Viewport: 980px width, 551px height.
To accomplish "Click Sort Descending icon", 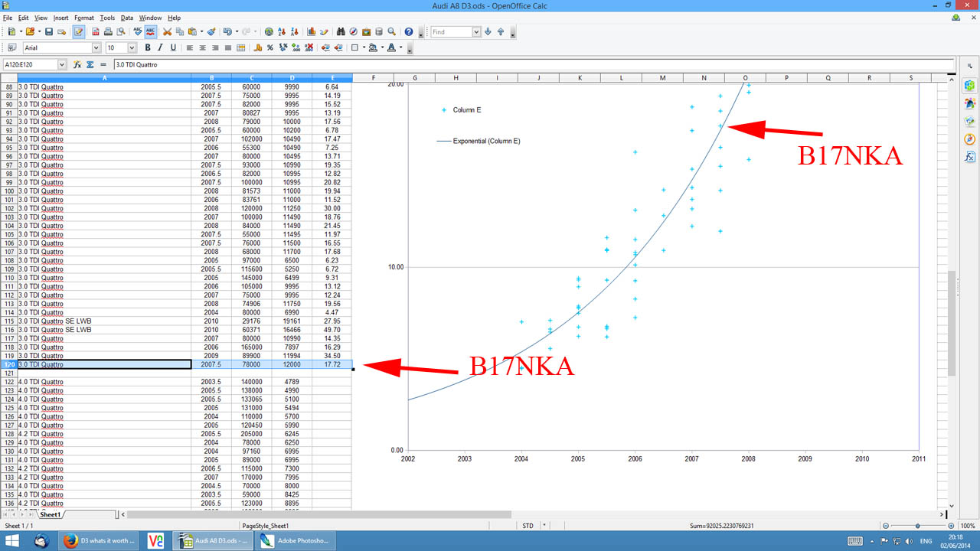I will 295,32.
